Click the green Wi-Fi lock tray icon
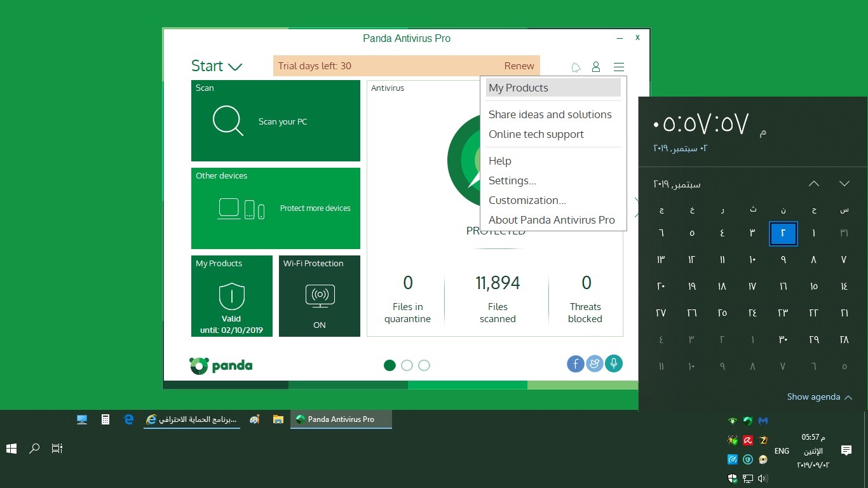 coord(733,421)
